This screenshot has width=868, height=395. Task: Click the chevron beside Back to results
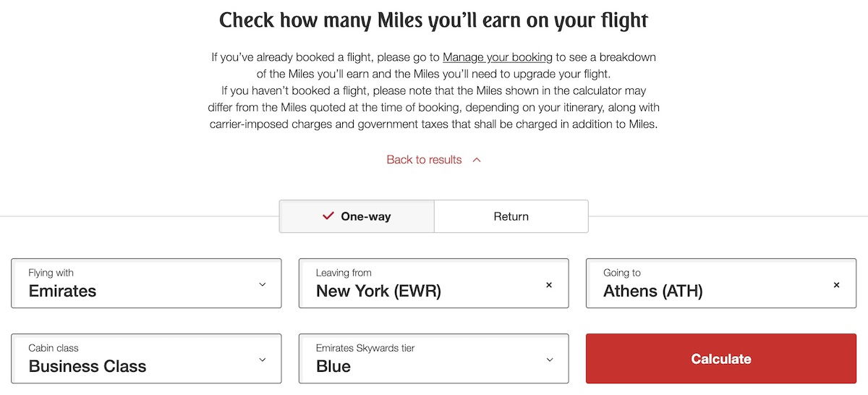(x=477, y=160)
